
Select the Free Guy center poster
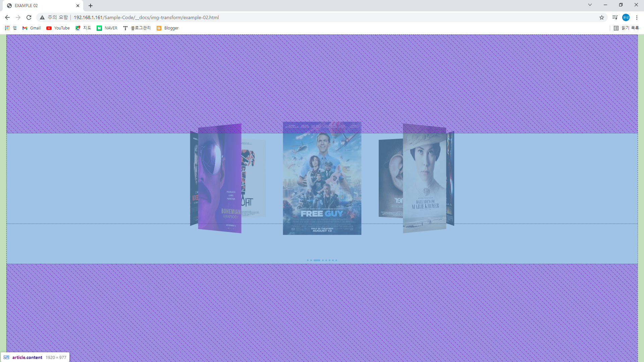(322, 178)
